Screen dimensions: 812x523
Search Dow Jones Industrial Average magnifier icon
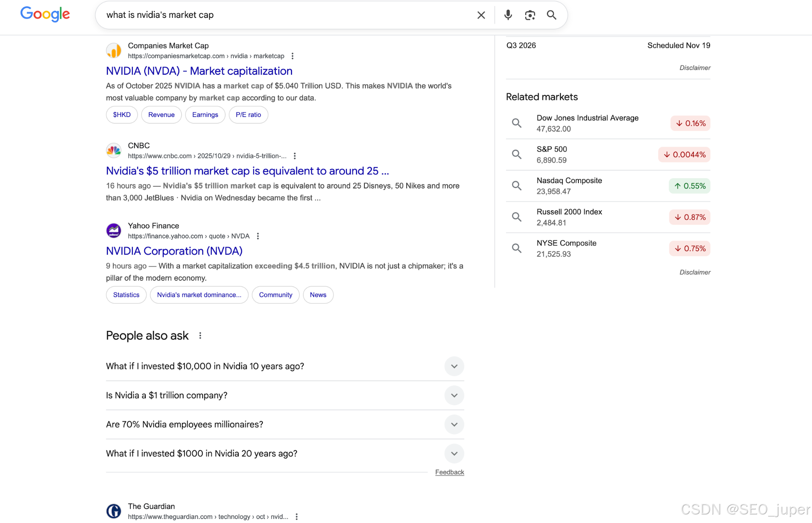point(516,123)
